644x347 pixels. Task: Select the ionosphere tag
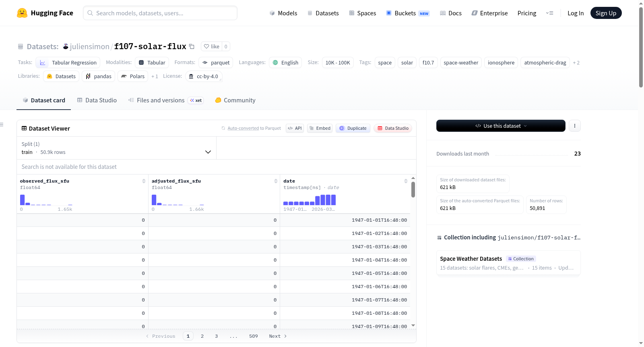[501, 62]
